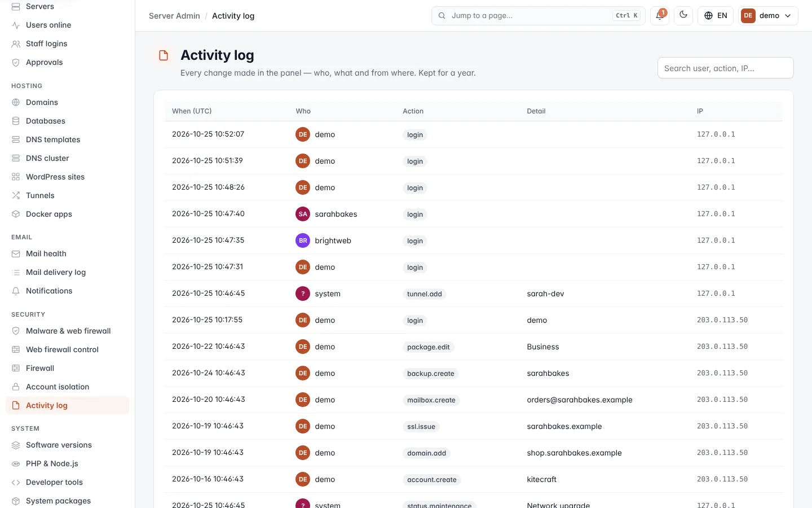Click the Approvals shield icon
Image resolution: width=812 pixels, height=508 pixels.
point(16,63)
